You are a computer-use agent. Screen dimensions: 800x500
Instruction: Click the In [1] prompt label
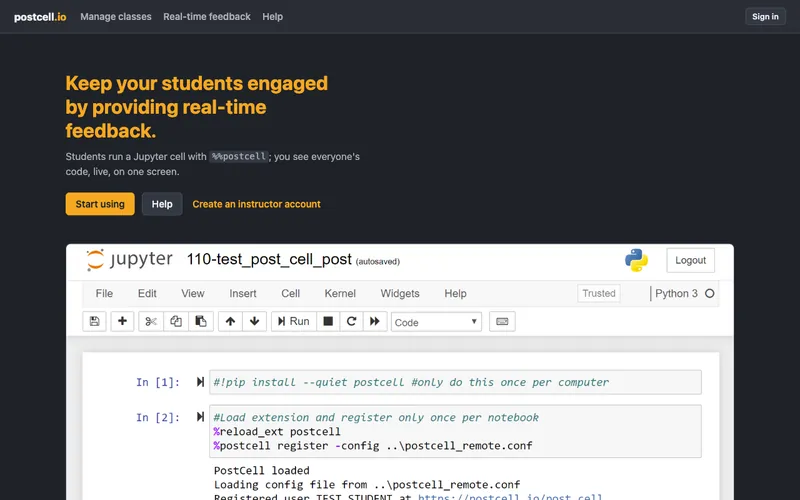coord(158,382)
